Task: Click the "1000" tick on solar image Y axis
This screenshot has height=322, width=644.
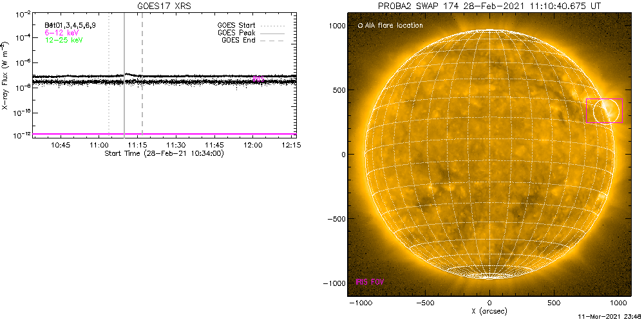Action: pos(337,26)
